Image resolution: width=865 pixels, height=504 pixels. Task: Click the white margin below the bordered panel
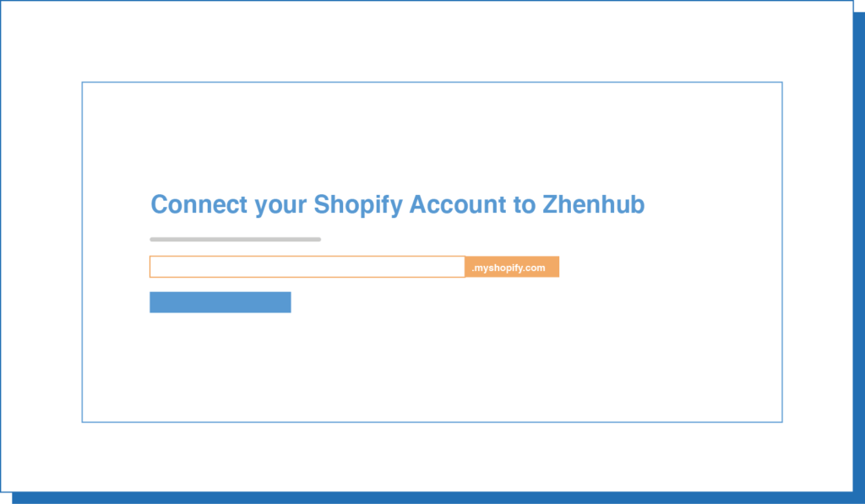pos(427,457)
